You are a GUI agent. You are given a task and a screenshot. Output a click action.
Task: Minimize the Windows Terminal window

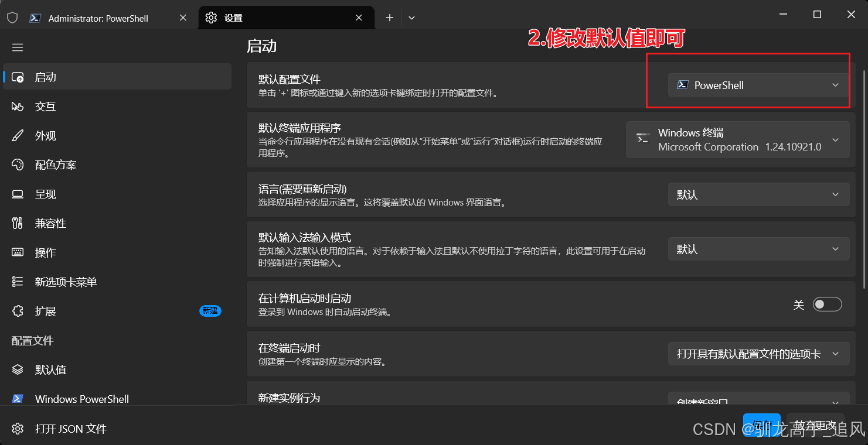783,15
